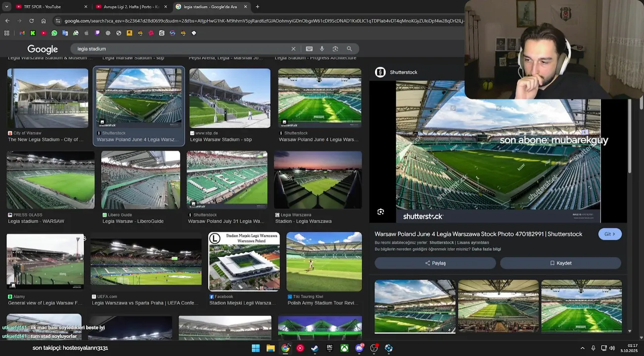Open the WhatsApp bookmark
Viewport: 644px width, 356px height.
54,33
